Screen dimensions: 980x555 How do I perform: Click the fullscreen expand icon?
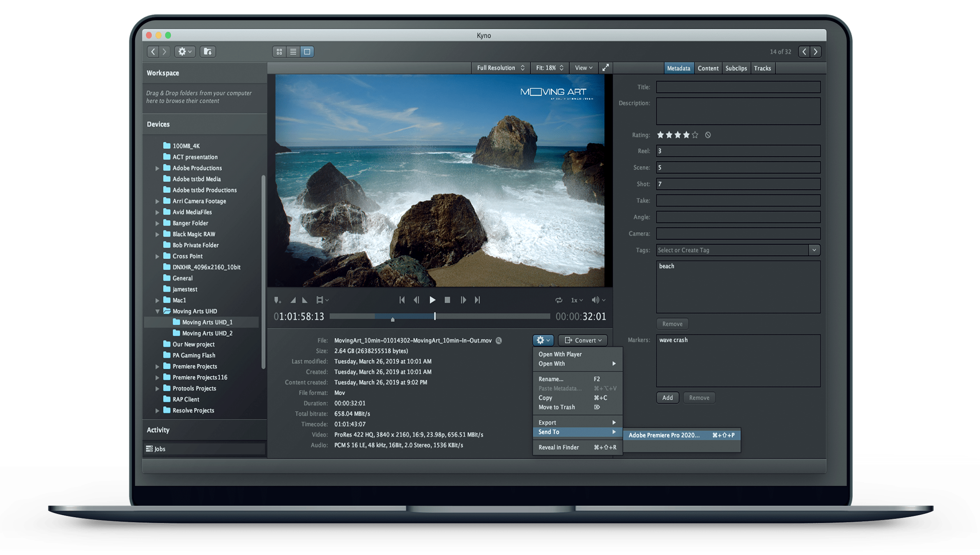pyautogui.click(x=605, y=68)
